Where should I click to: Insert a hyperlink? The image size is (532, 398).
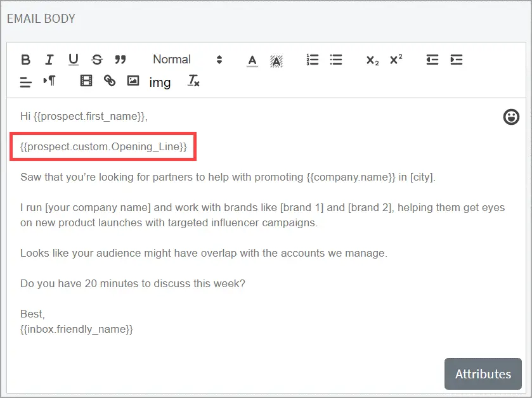click(x=110, y=80)
